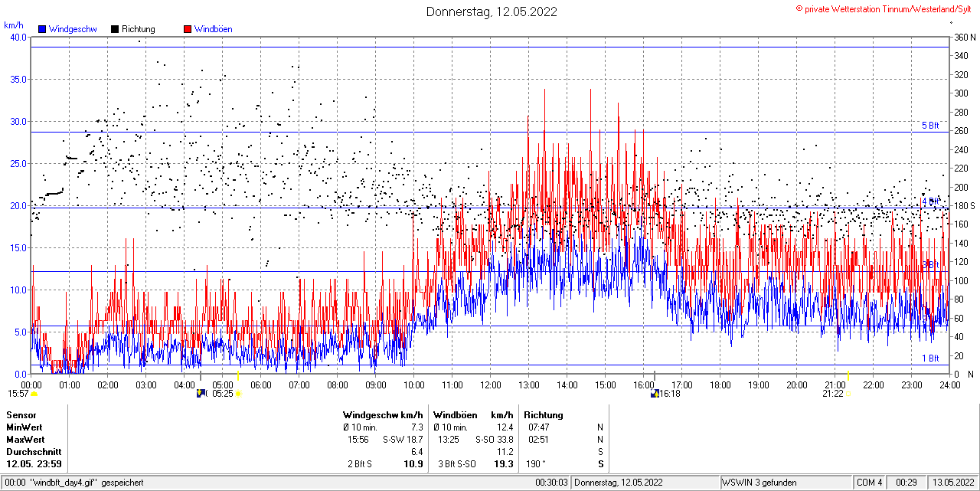This screenshot has width=980, height=491.
Task: Click the sunset icon beside 21:22
Action: pyautogui.click(x=848, y=394)
